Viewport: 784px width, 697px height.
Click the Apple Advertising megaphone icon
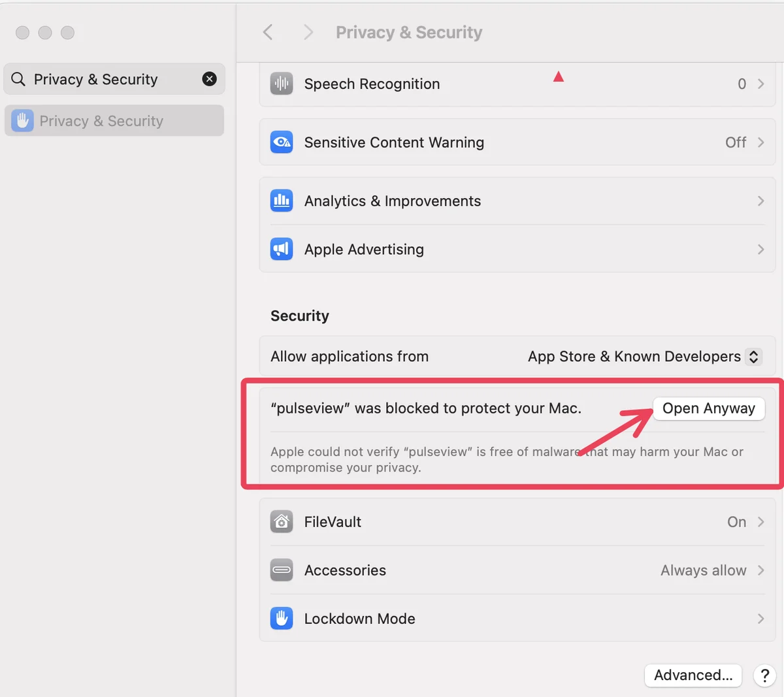click(x=282, y=249)
